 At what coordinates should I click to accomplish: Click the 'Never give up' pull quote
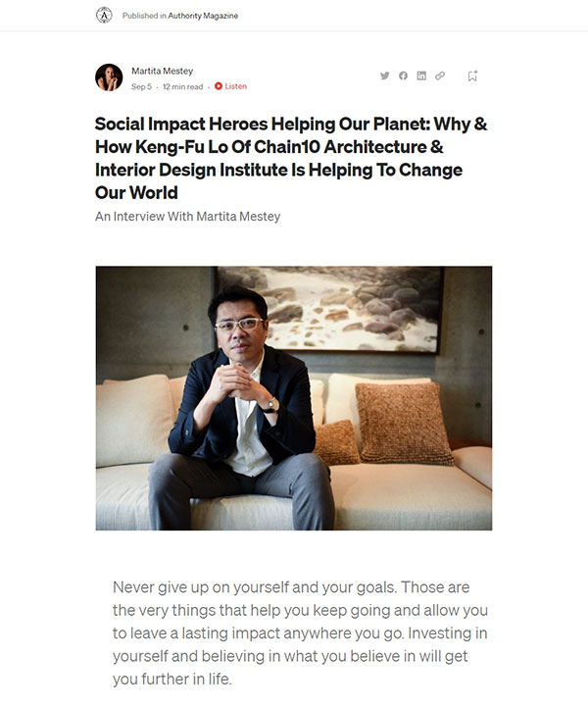coord(300,632)
